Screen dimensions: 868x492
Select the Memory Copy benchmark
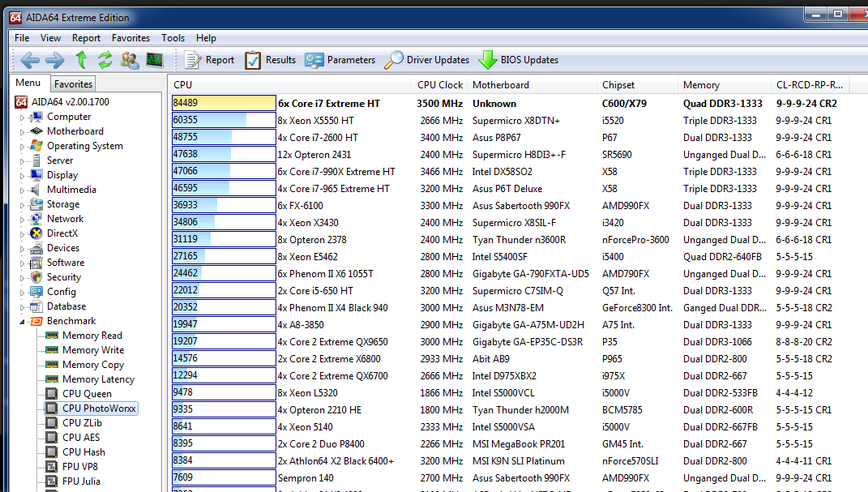[x=93, y=365]
